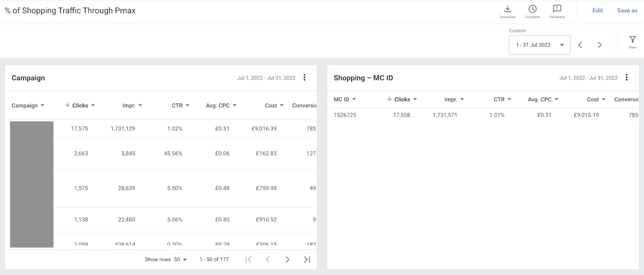
Task: Go to previous date range arrow
Action: pyautogui.click(x=580, y=45)
